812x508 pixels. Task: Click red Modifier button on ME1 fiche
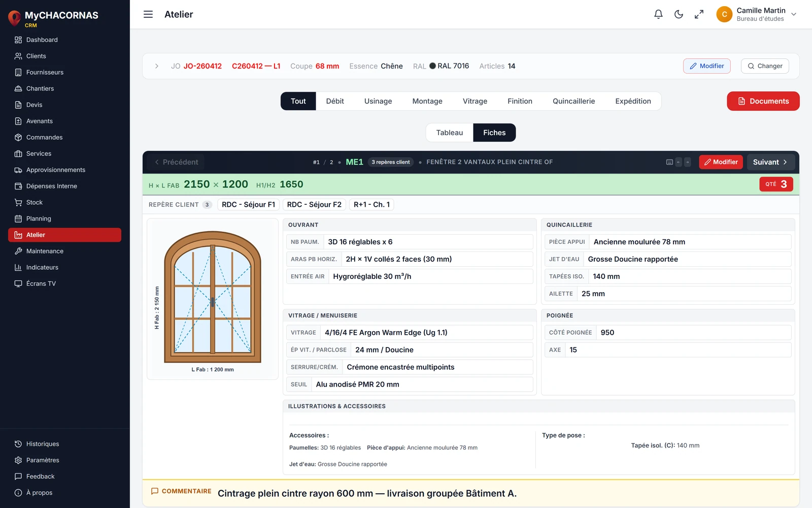(x=721, y=162)
